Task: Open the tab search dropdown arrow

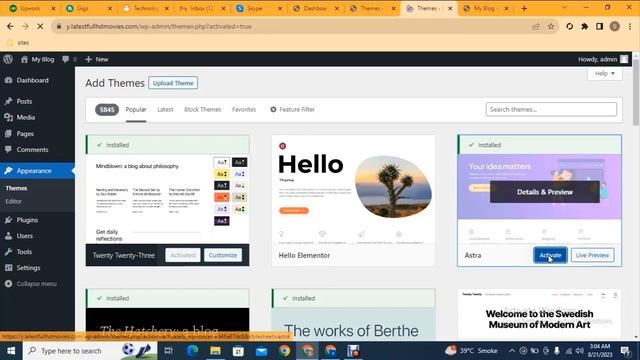Action: 564,8
